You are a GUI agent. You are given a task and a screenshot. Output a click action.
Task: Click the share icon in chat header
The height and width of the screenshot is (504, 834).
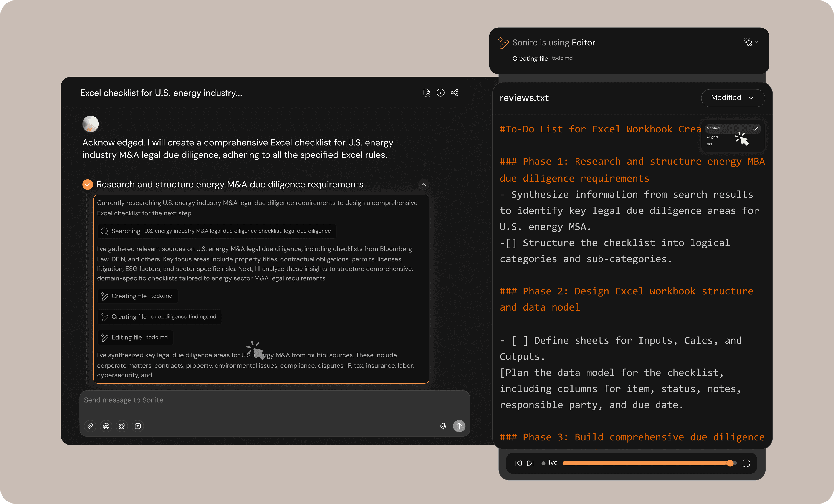coord(455,93)
